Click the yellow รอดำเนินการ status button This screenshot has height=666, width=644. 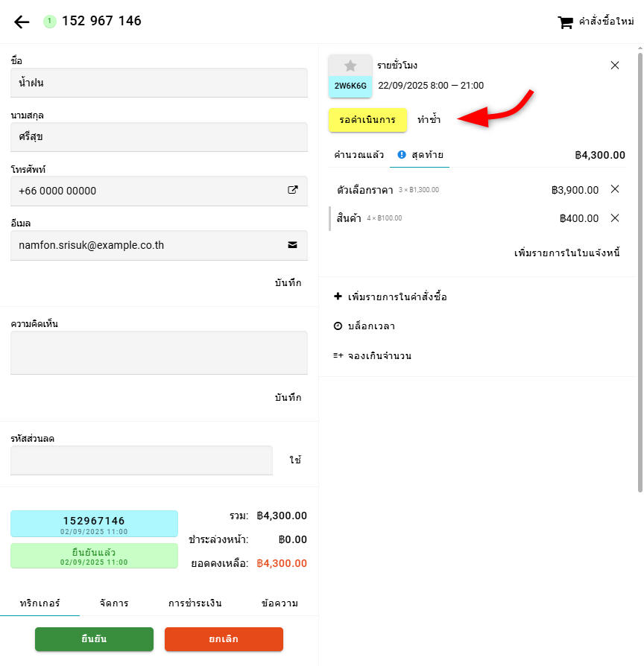click(x=367, y=119)
